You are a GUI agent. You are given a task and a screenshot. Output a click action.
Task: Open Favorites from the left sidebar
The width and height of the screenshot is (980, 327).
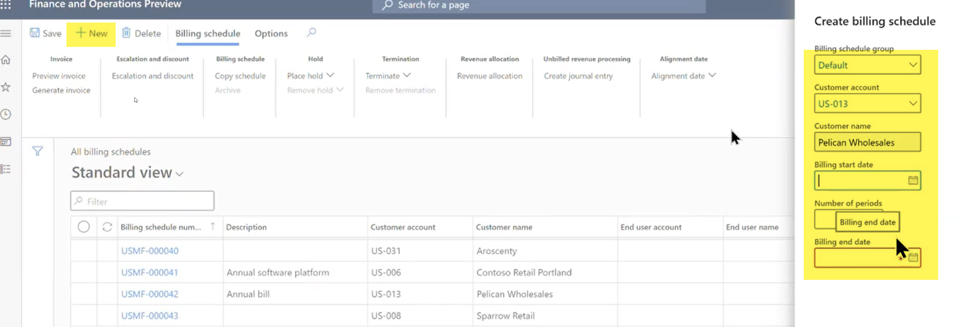[x=6, y=87]
